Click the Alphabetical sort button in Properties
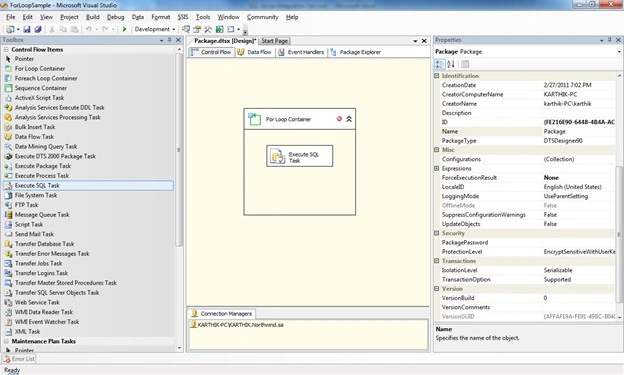 click(451, 64)
